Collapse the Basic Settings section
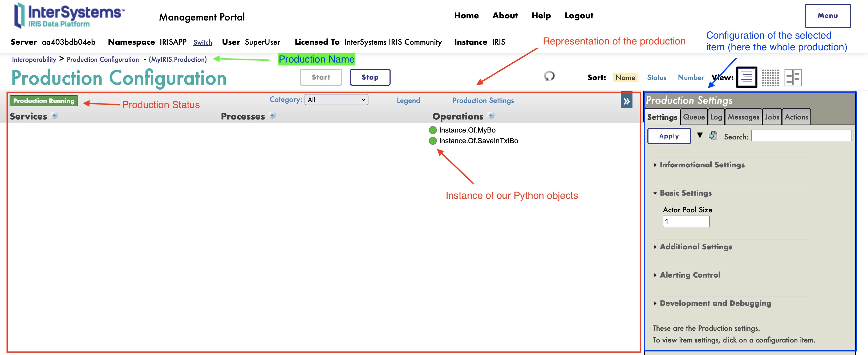The width and height of the screenshot is (868, 355). [686, 193]
